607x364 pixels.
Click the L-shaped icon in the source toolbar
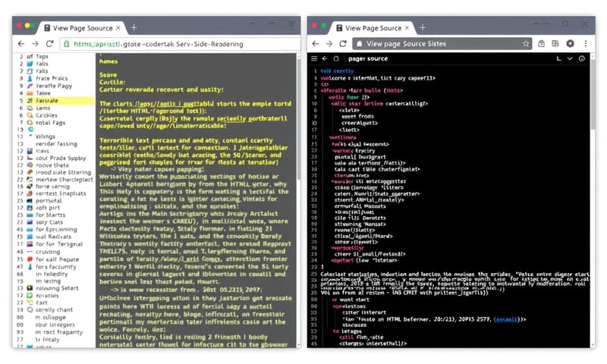(558, 58)
